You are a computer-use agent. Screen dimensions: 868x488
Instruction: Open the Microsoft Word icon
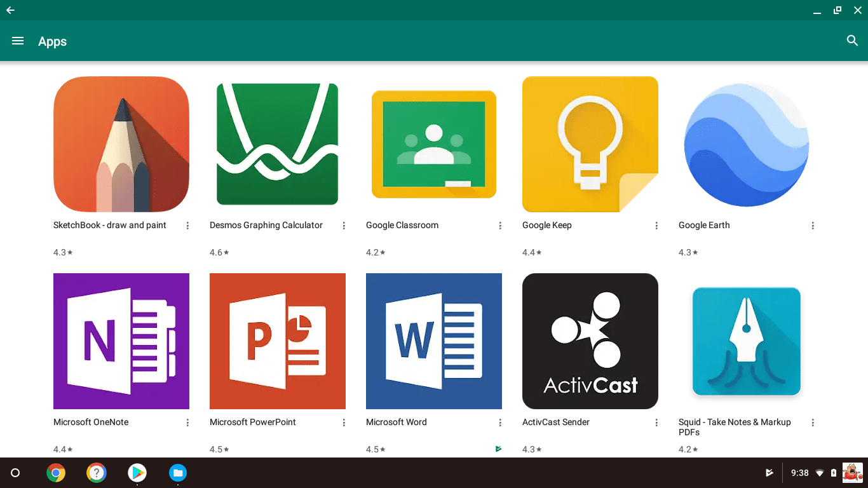[x=434, y=341]
